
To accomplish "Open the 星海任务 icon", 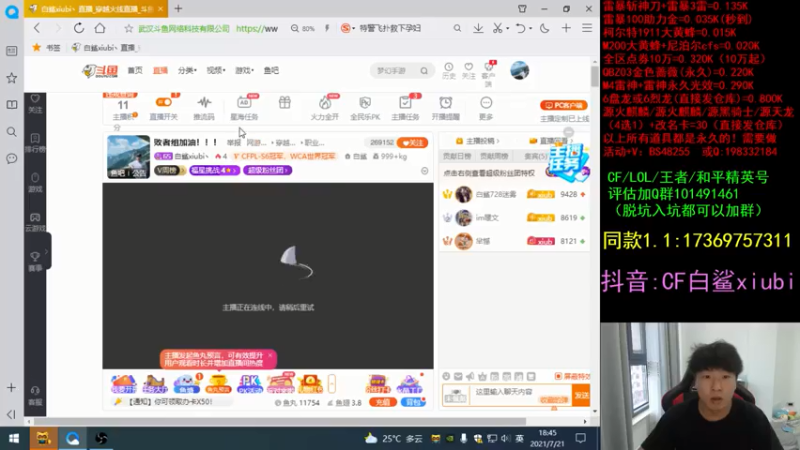I will point(244,108).
